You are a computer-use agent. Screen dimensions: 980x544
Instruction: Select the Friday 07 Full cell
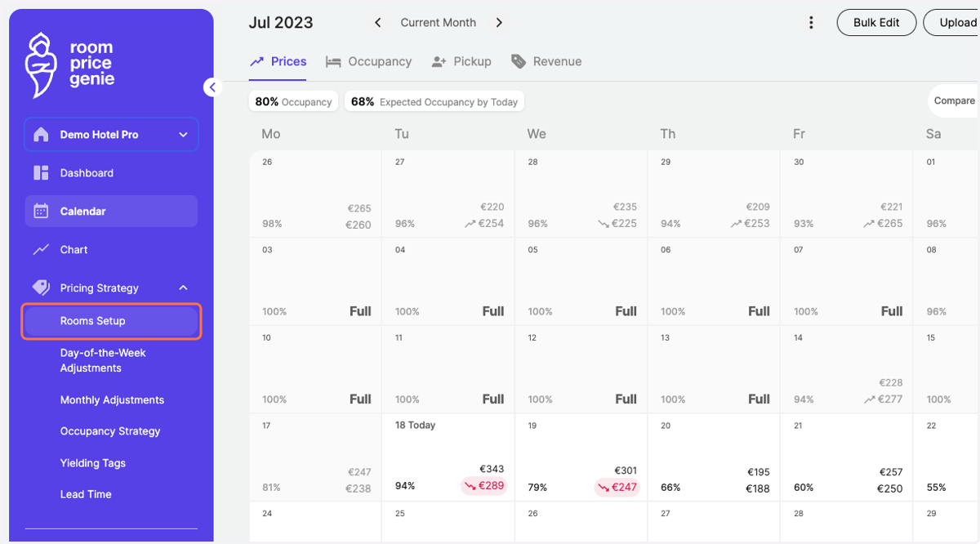[x=846, y=282]
